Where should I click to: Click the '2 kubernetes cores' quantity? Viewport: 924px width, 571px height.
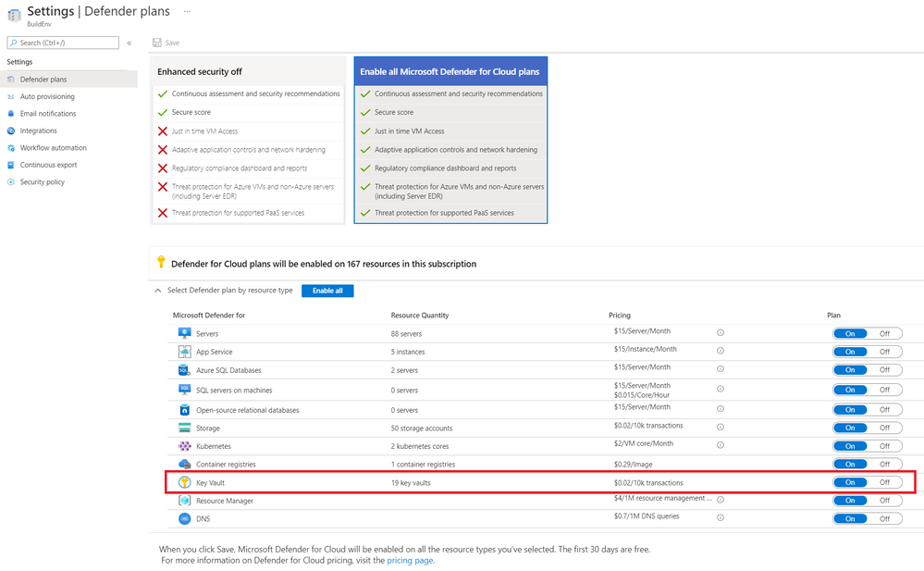click(x=420, y=446)
